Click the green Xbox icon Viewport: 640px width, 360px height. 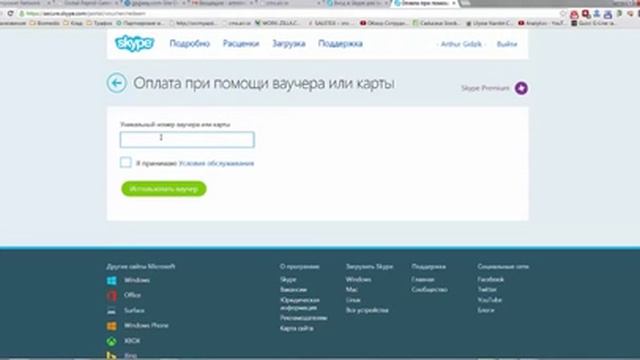111,341
